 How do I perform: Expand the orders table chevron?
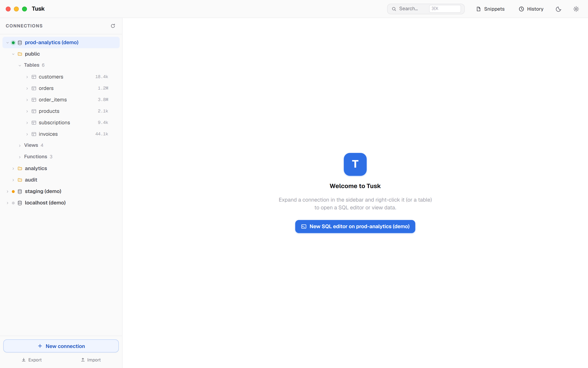pyautogui.click(x=27, y=88)
